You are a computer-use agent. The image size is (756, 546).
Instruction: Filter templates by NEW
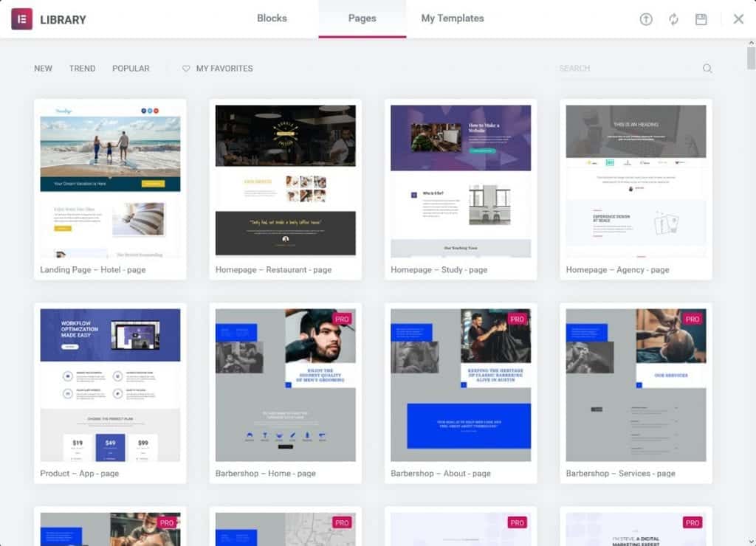[x=43, y=69]
